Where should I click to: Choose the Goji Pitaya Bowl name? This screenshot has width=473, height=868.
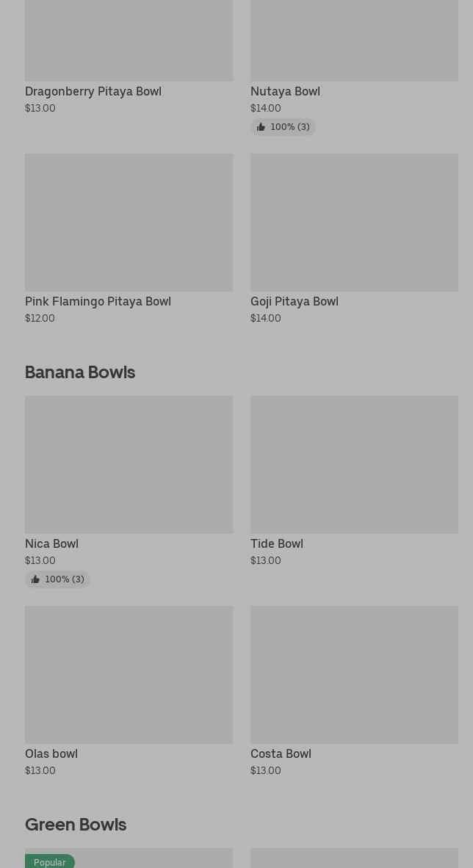click(x=294, y=301)
